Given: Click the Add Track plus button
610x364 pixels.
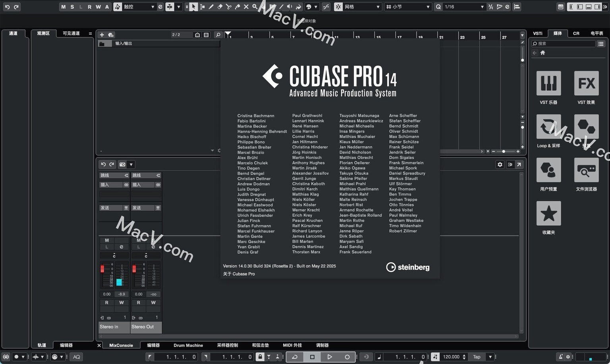Looking at the screenshot, I should click(x=102, y=35).
